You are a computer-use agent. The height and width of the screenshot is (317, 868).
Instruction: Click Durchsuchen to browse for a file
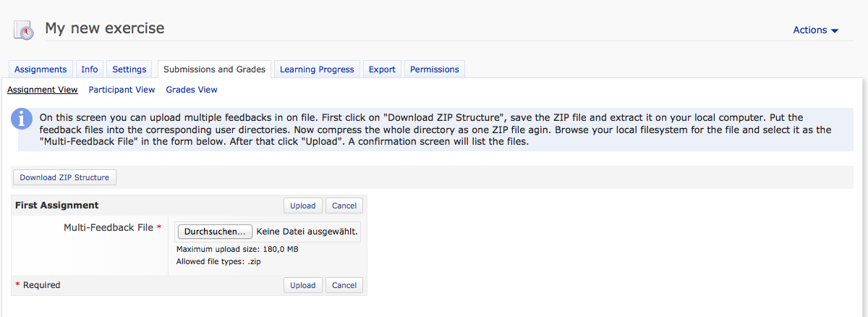click(215, 232)
